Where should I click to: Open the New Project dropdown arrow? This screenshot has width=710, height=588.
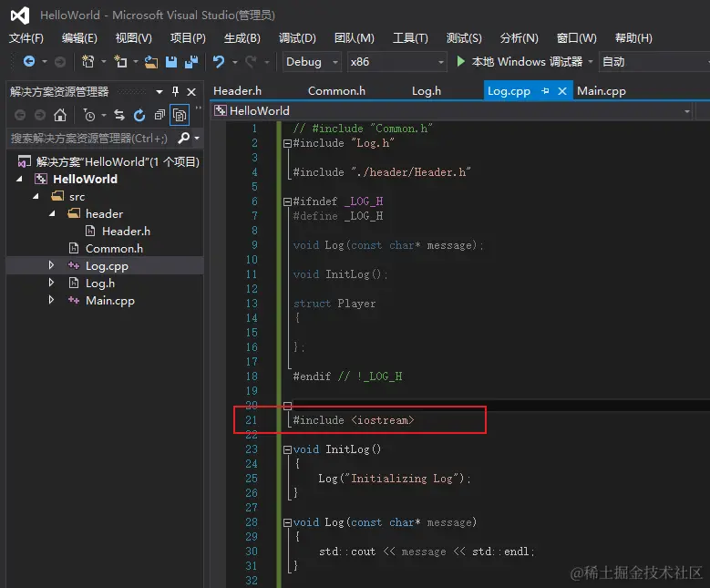tap(103, 62)
